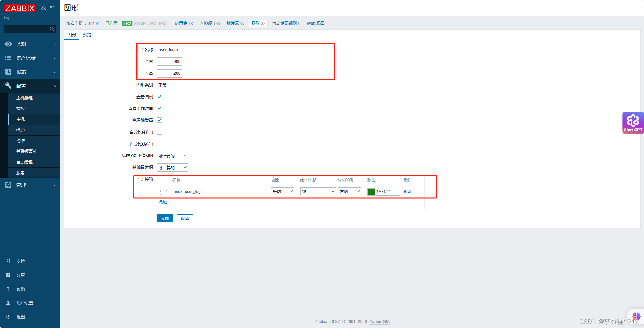This screenshot has width=644, height=328.
Task: Click the user icon for 用户设置
Action: tap(8, 303)
